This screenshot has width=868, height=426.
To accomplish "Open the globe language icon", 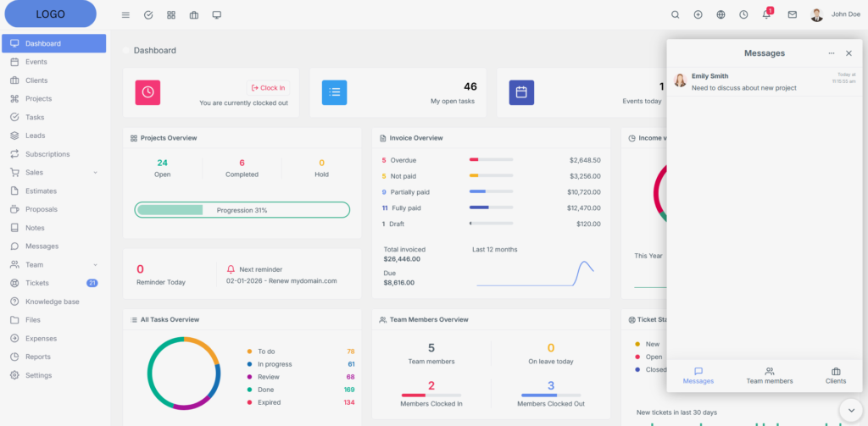I will coord(721,14).
